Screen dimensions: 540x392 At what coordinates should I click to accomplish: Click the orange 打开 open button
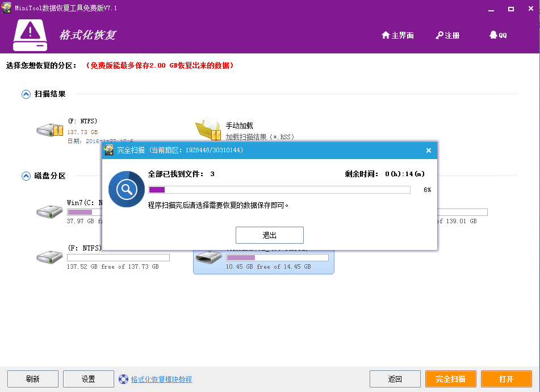tap(506, 379)
